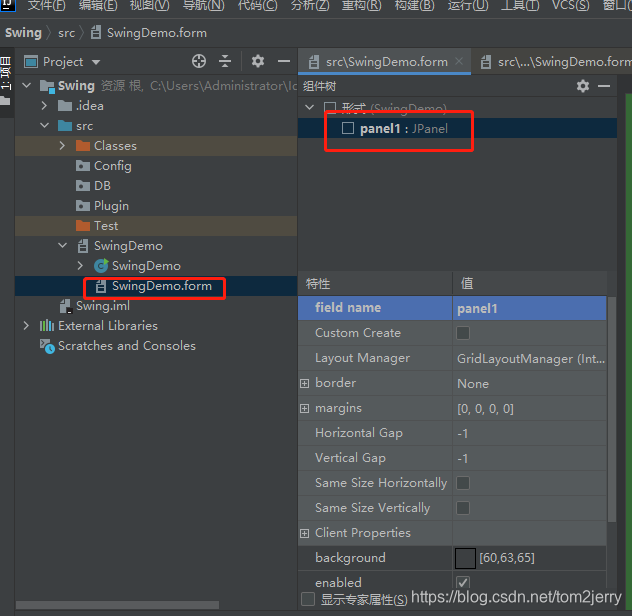Open Project panel settings gear
The image size is (632, 616).
pyautogui.click(x=258, y=61)
